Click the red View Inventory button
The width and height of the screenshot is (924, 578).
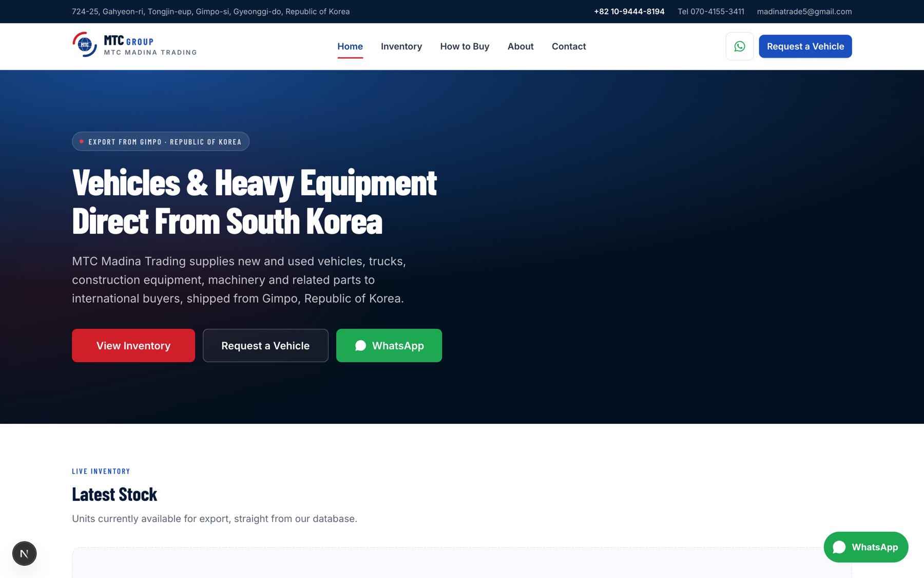point(133,345)
